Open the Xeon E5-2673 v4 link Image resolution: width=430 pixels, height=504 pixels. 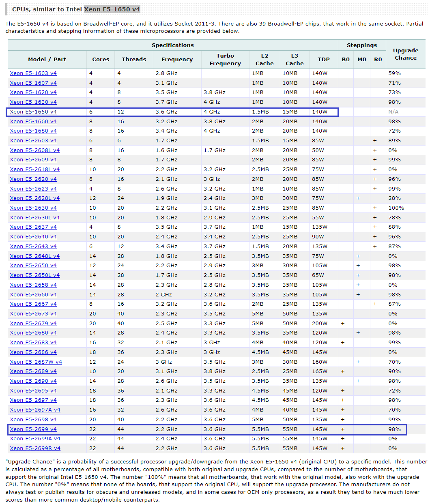point(33,314)
